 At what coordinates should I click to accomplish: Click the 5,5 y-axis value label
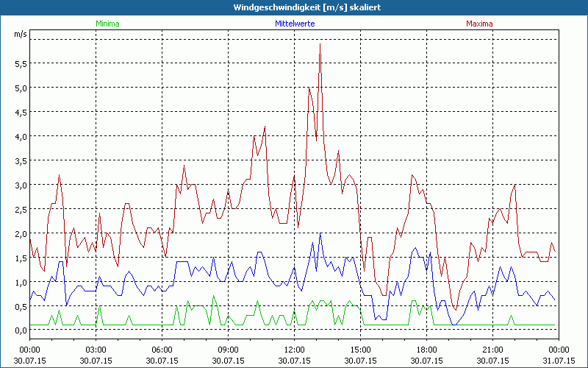pyautogui.click(x=20, y=63)
